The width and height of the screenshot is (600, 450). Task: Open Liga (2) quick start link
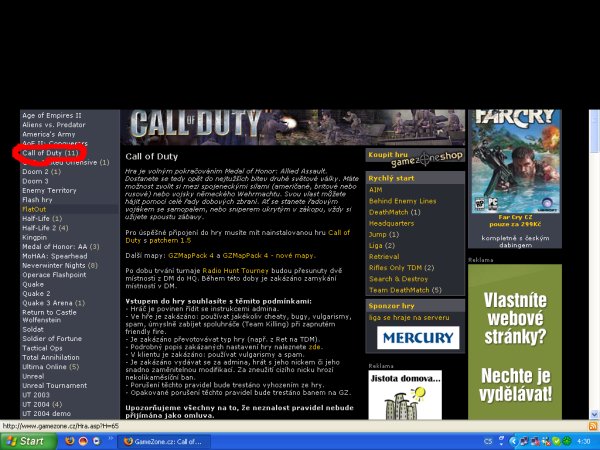point(382,245)
